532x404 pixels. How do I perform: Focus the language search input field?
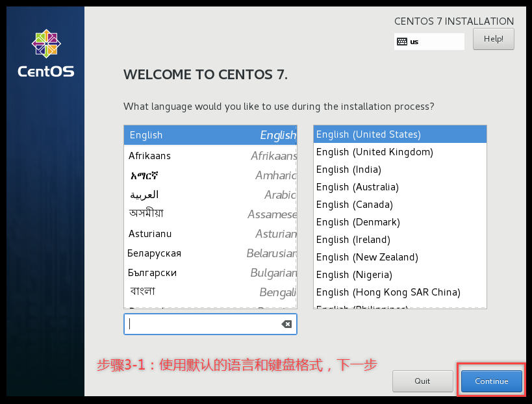pos(210,324)
